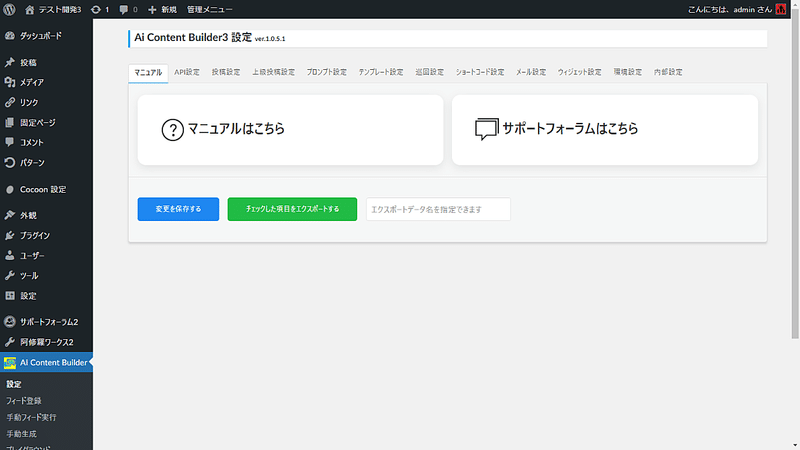This screenshot has height=450, width=800.
Task: Click チェックした項目をエクスポートする button
Action: (x=292, y=209)
